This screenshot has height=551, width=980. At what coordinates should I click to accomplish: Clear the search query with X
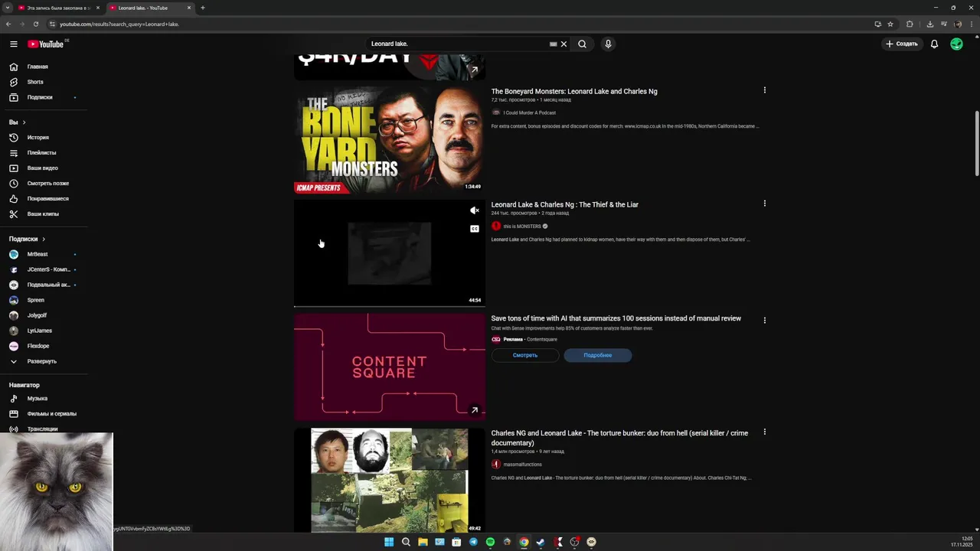[563, 44]
